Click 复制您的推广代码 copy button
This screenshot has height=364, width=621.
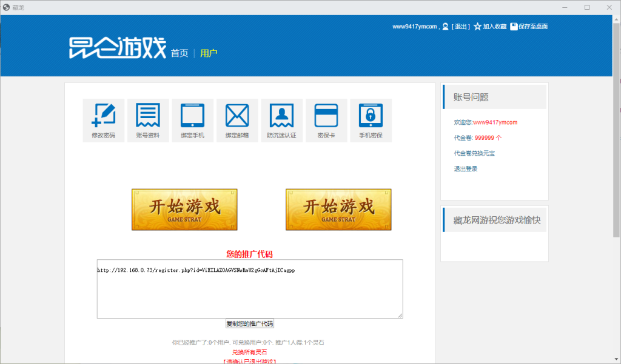pos(250,323)
